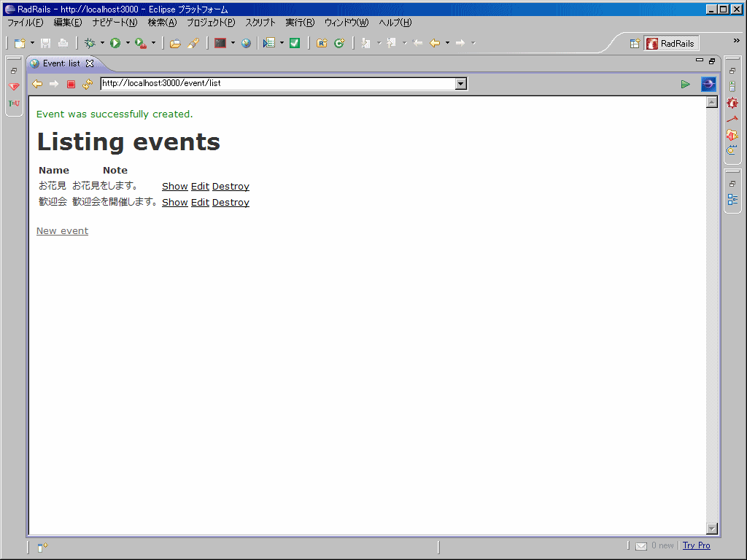Click the URL address field

click(278, 83)
